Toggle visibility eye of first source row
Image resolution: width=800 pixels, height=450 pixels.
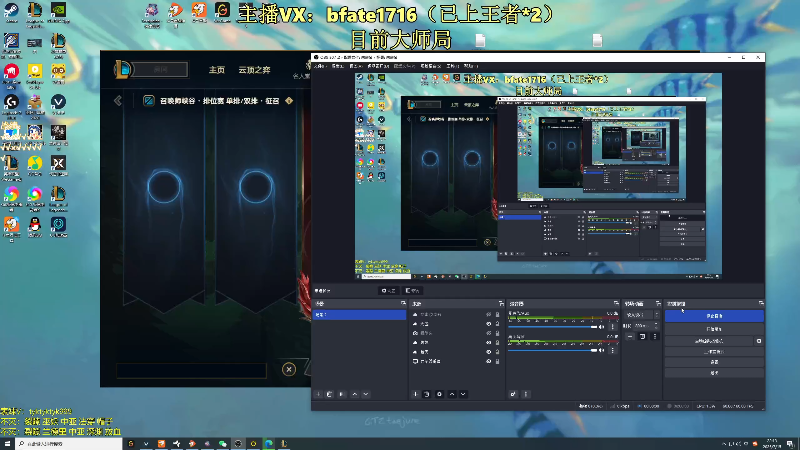[488, 315]
